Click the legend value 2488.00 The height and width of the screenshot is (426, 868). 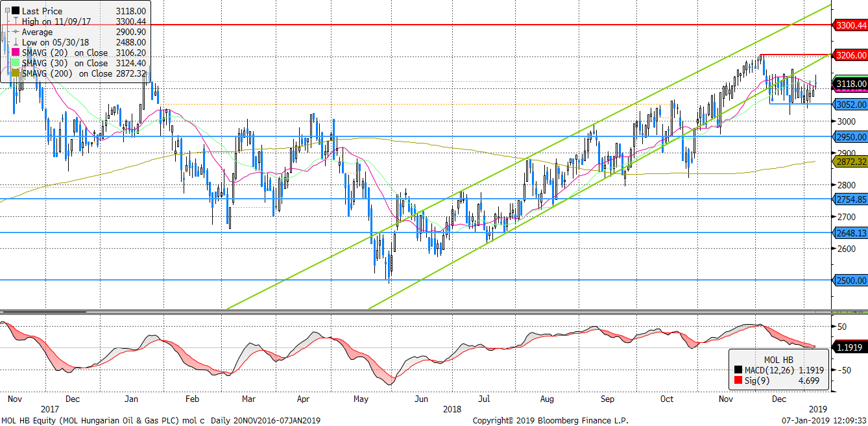point(130,42)
